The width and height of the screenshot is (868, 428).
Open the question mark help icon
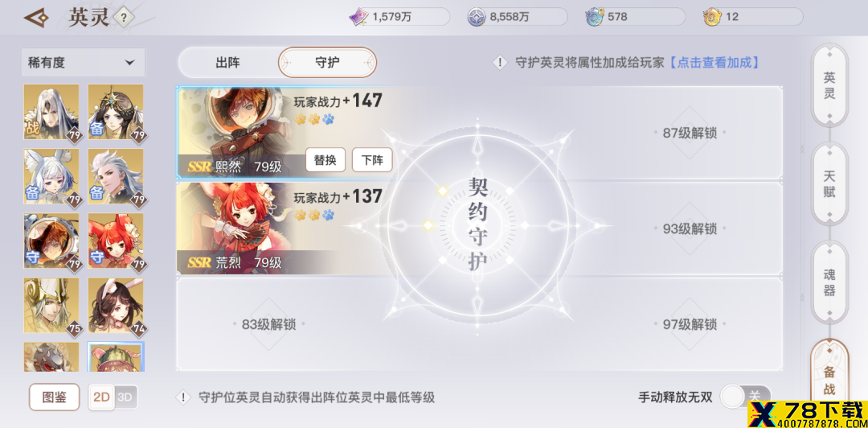coord(124,18)
